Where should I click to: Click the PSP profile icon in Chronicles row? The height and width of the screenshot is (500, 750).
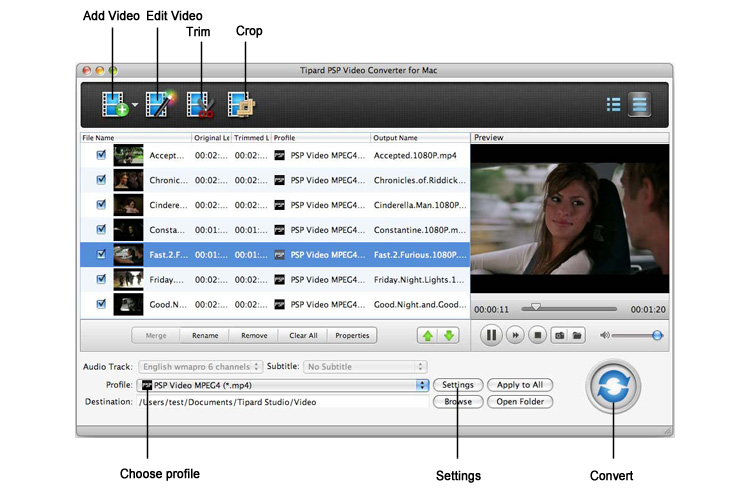tap(279, 180)
